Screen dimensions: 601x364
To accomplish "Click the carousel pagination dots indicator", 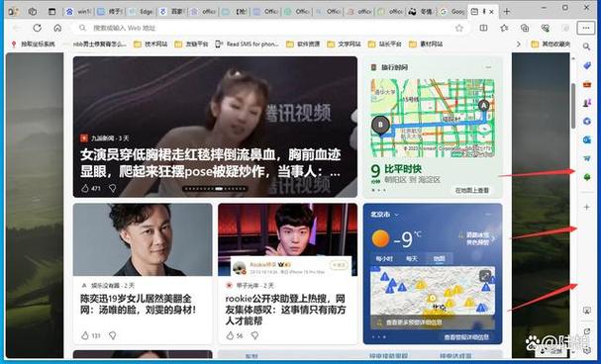I will click(216, 188).
